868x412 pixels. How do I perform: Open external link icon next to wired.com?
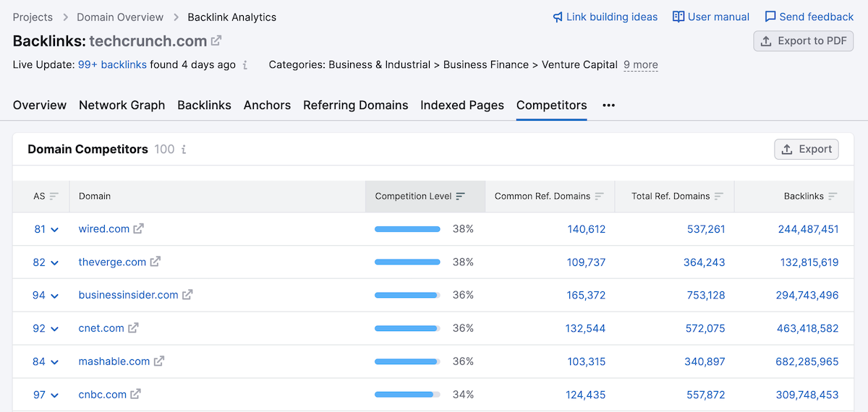pos(138,229)
